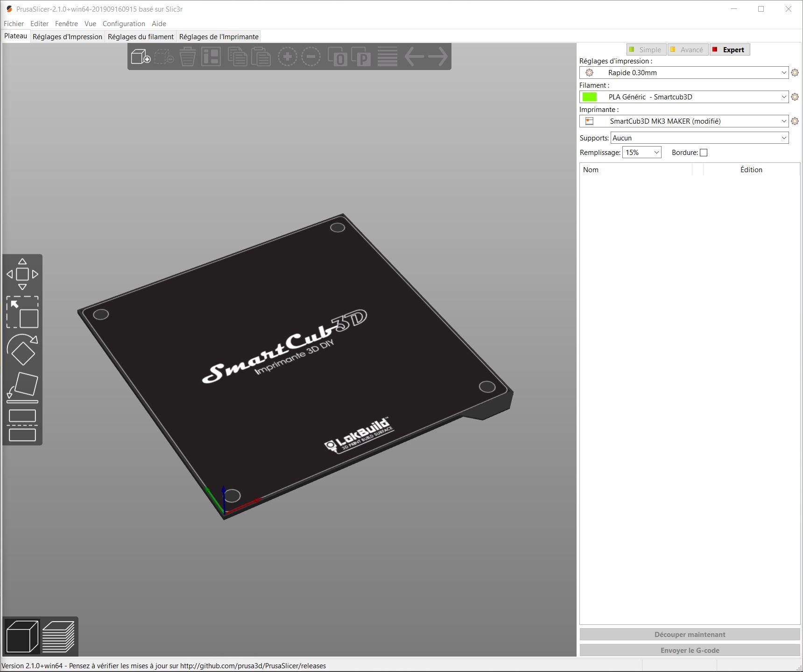
Task: Open the Fichier menu
Action: point(14,24)
